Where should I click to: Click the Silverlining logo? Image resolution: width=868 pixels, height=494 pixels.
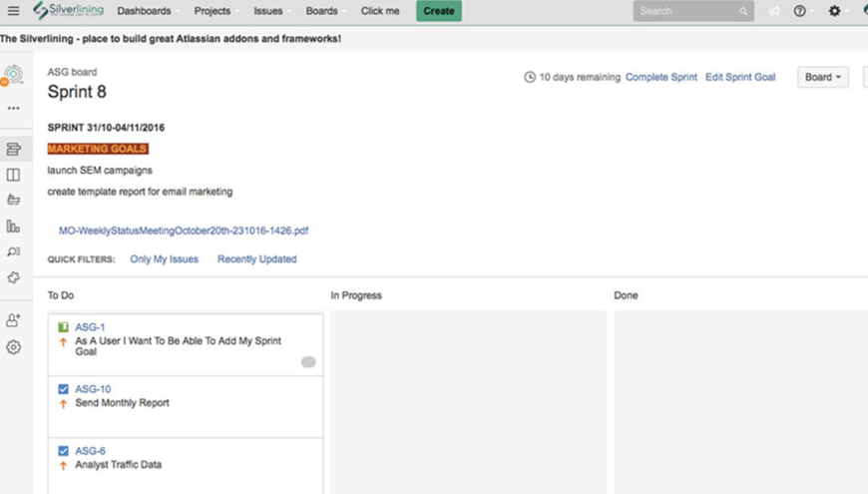(x=68, y=11)
